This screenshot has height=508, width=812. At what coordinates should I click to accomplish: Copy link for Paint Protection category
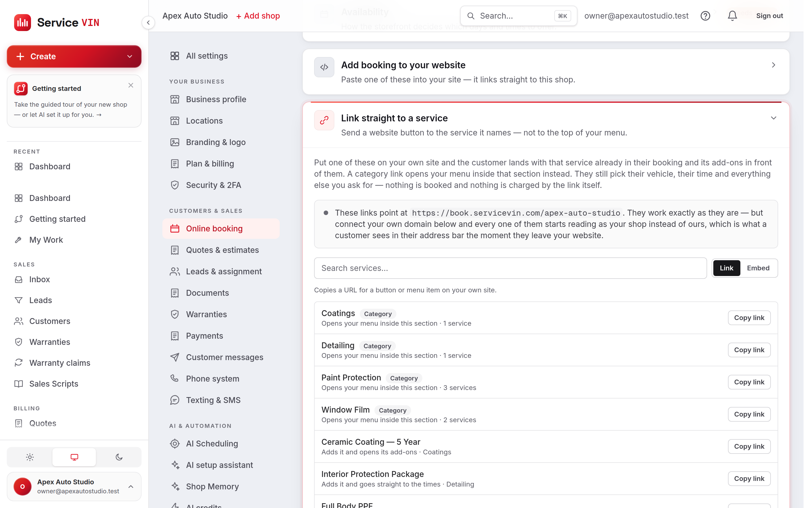(749, 382)
